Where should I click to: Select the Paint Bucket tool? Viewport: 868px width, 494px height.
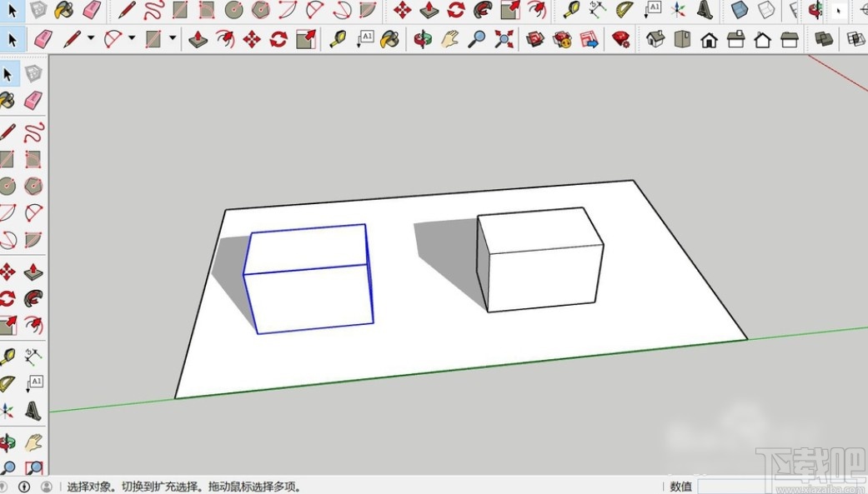(x=389, y=38)
